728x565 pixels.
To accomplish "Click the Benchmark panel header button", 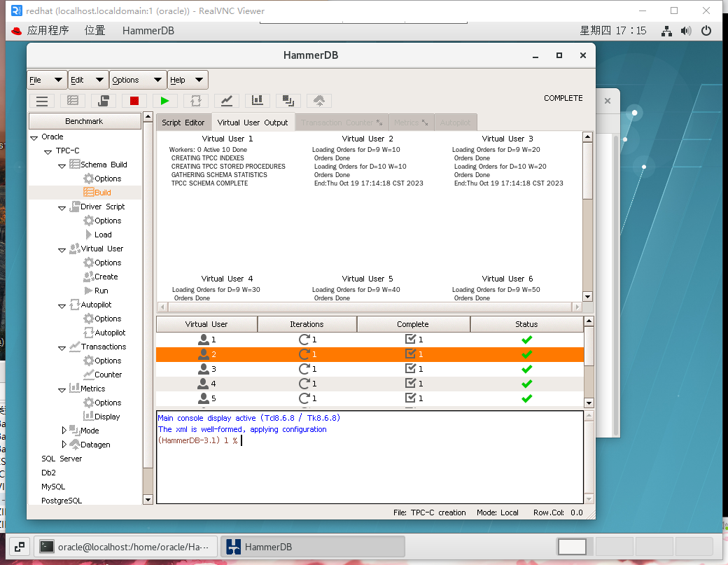I will click(85, 121).
